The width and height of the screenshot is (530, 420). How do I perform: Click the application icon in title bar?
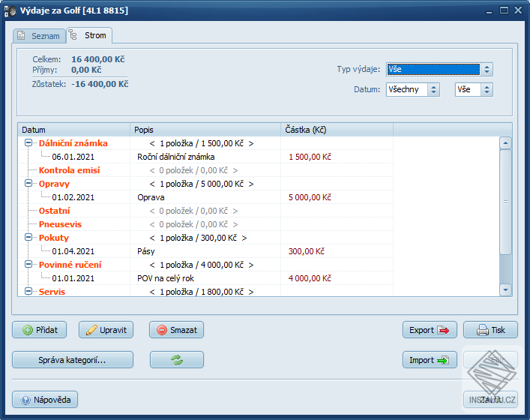[10, 10]
